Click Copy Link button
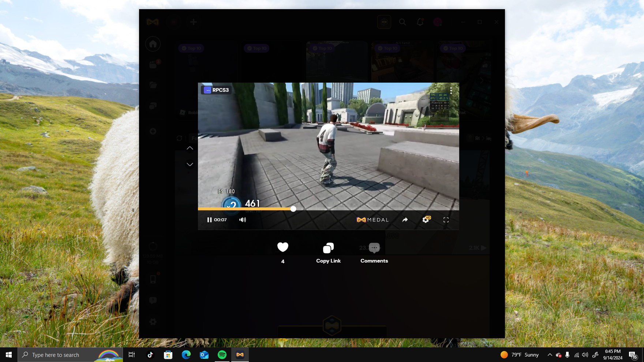Viewport: 644px width, 362px height. point(328,253)
